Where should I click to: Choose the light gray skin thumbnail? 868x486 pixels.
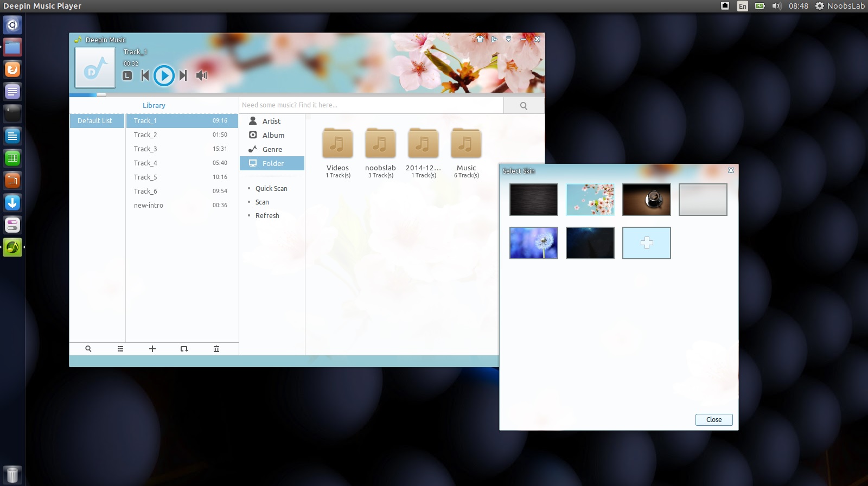[x=703, y=200]
